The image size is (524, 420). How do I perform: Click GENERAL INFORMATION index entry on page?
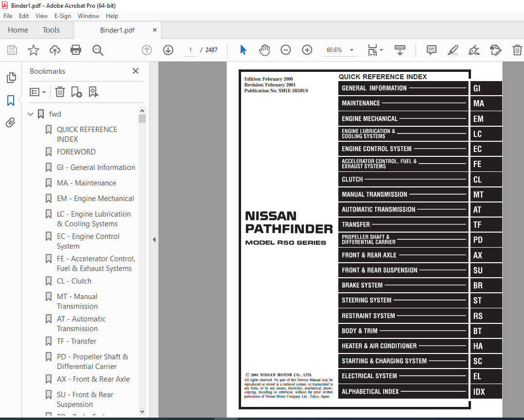point(403,88)
